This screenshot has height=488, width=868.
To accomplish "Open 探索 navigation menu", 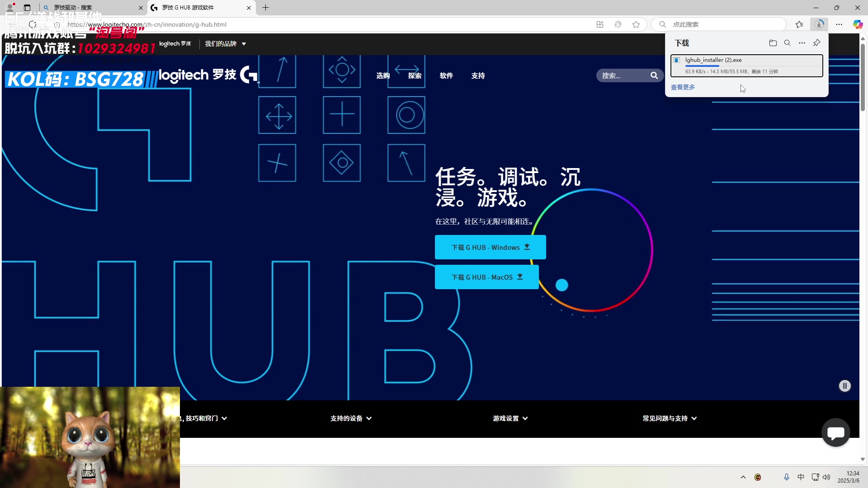I will [x=415, y=75].
